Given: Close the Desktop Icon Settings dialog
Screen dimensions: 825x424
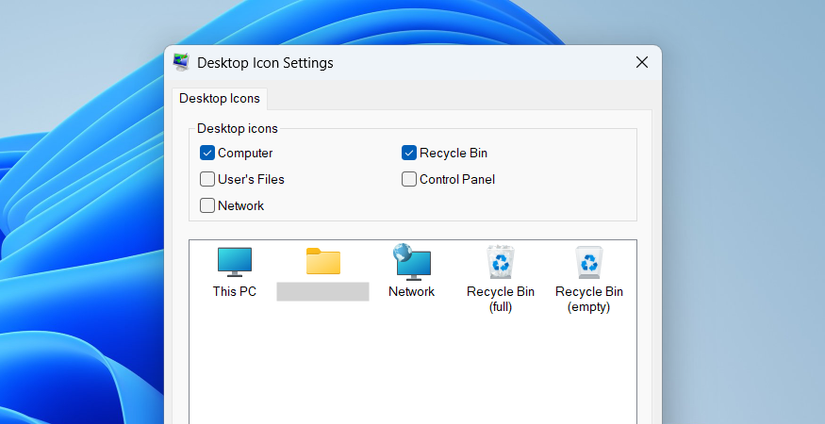Looking at the screenshot, I should [x=642, y=63].
